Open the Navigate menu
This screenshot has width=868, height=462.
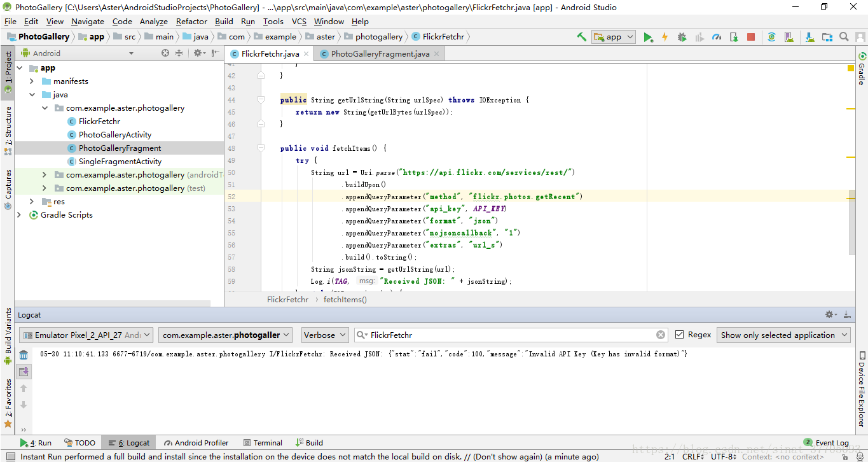88,21
